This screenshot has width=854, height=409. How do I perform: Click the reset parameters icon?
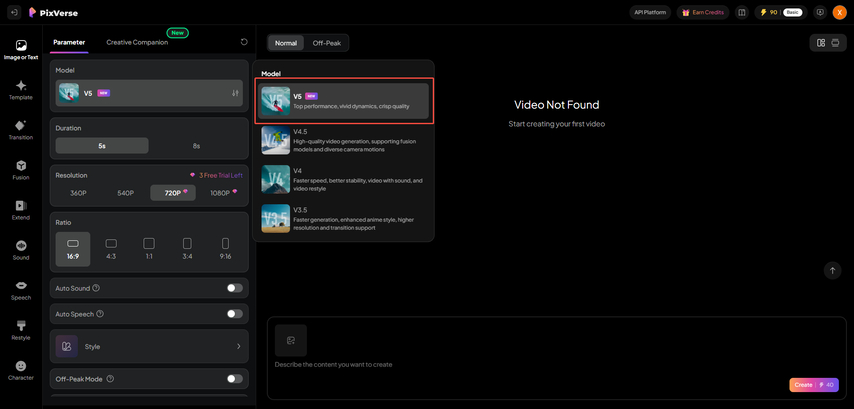coord(244,42)
